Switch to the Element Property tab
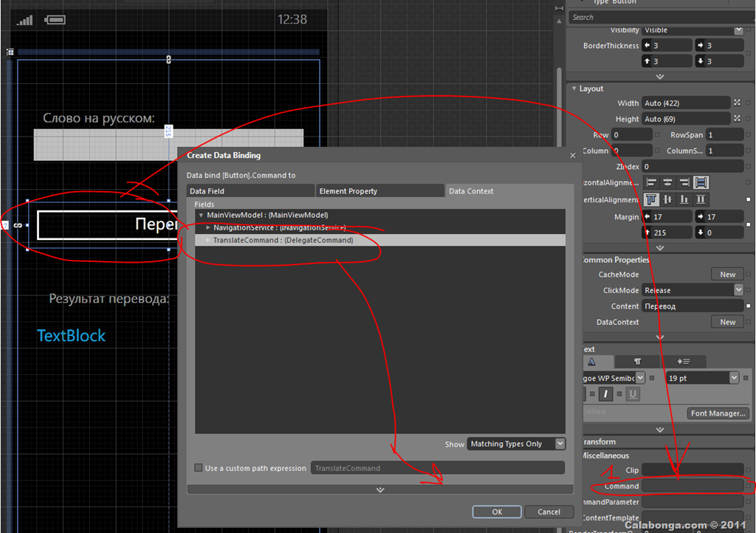Screen dimensions: 756x533 click(x=380, y=191)
